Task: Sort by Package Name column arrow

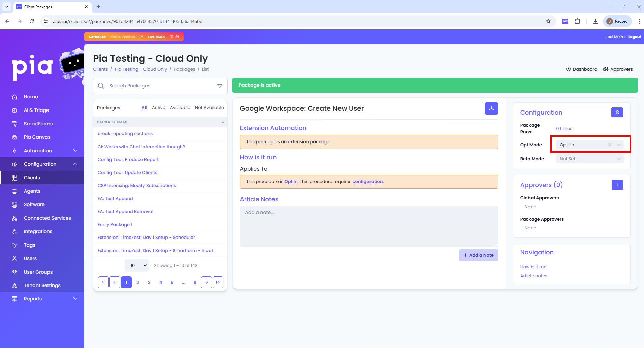Action: pyautogui.click(x=223, y=122)
